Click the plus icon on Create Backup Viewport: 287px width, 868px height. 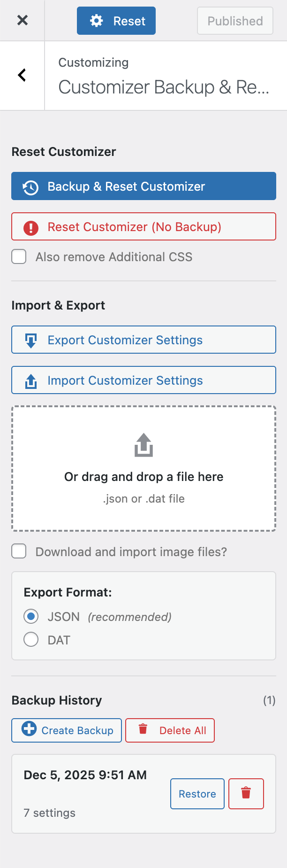(29, 728)
